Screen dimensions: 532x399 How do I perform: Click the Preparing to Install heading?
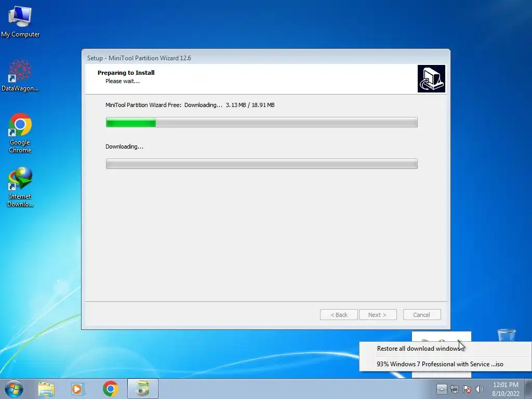[126, 73]
